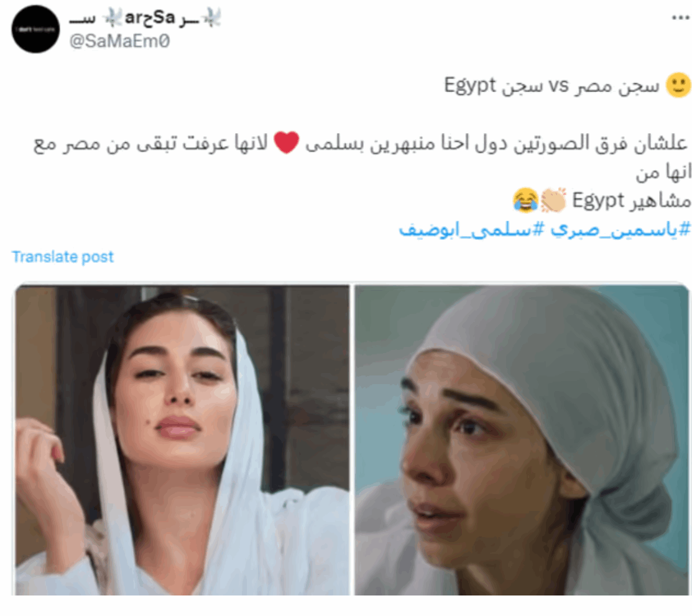
Task: Click the Translate post link
Action: point(63,257)
